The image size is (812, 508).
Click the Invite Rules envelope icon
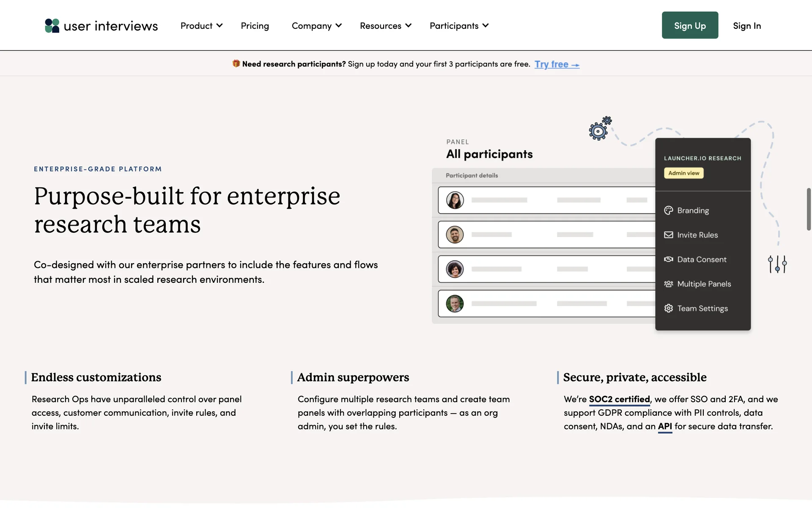click(668, 235)
